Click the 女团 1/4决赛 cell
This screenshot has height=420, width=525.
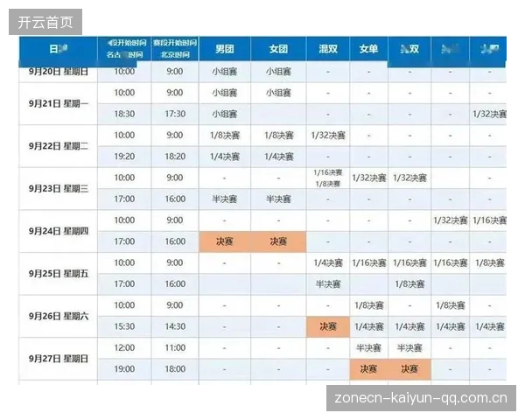278,157
